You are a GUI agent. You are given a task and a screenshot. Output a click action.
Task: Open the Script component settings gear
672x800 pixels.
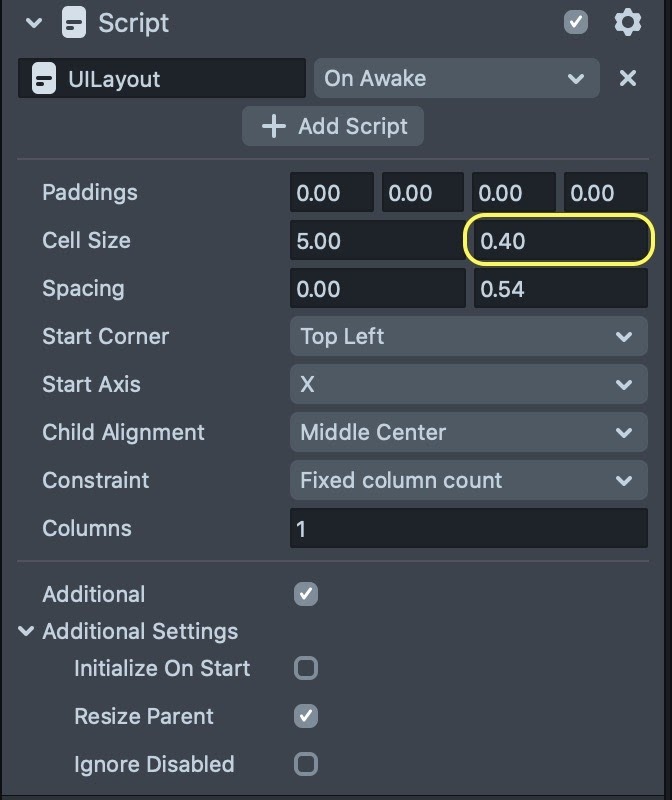coord(627,22)
